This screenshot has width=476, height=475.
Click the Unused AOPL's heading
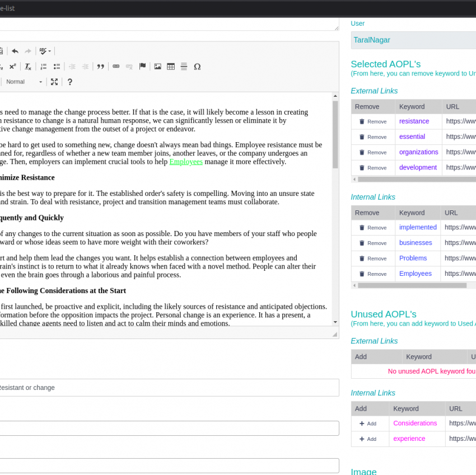[384, 314]
